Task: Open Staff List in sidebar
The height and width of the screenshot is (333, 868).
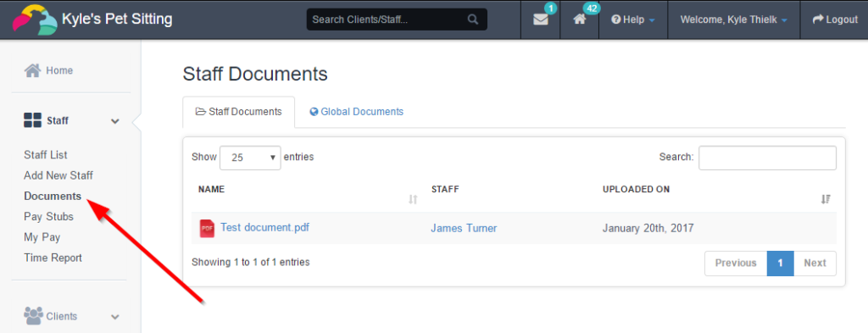Action: click(x=46, y=155)
